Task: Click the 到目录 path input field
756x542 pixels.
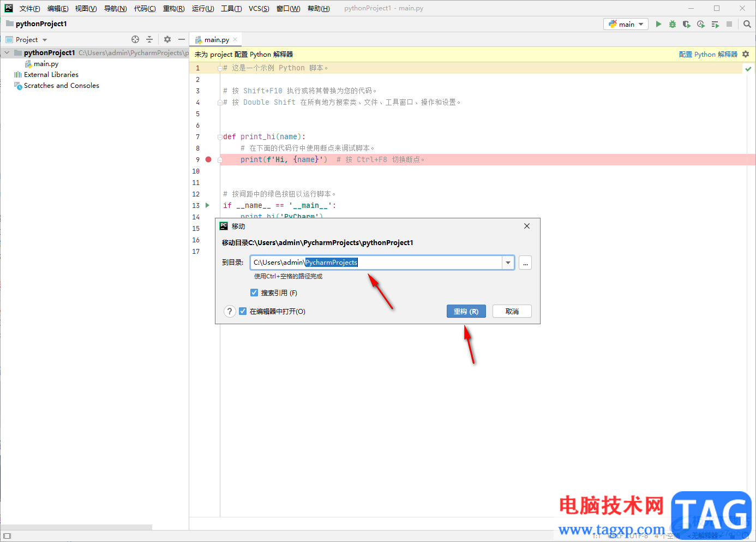Action: [376, 263]
